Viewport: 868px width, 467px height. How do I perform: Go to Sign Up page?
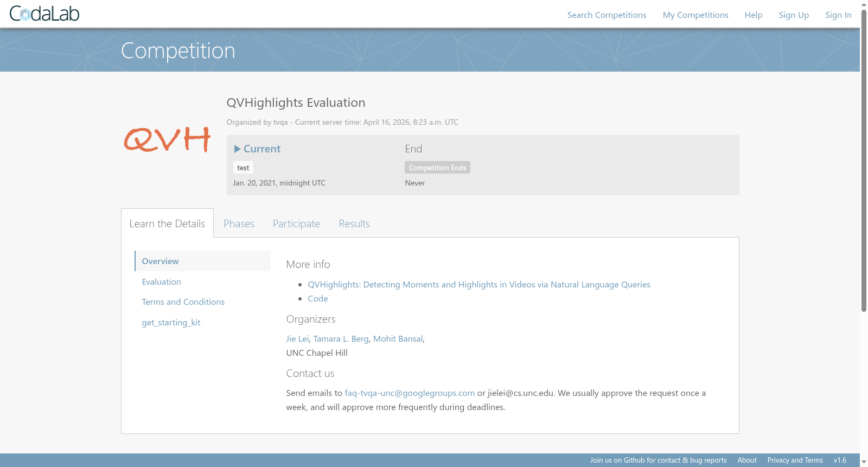pos(794,15)
